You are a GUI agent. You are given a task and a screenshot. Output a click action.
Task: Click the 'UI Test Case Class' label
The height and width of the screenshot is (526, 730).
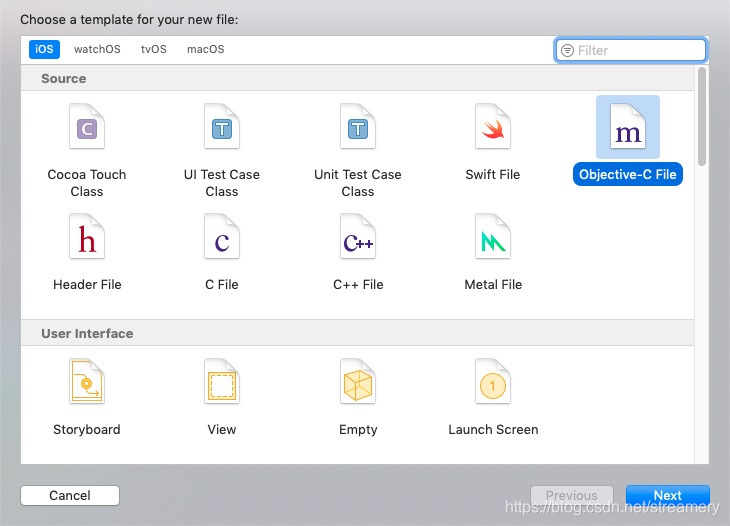pyautogui.click(x=222, y=183)
